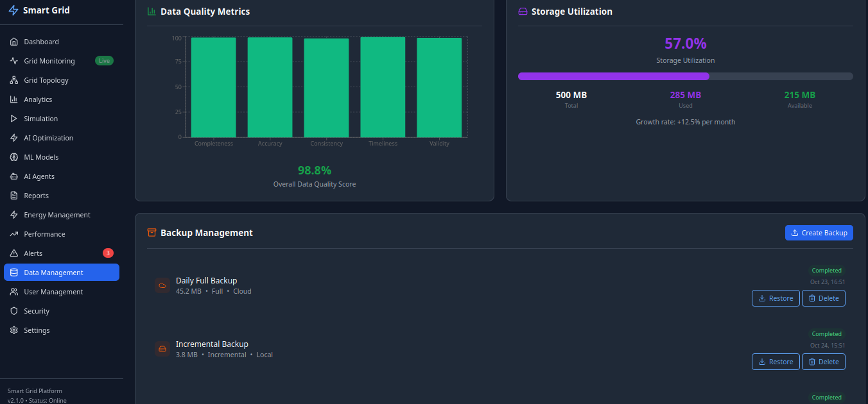
Task: Click the Data Management database icon
Action: click(14, 273)
